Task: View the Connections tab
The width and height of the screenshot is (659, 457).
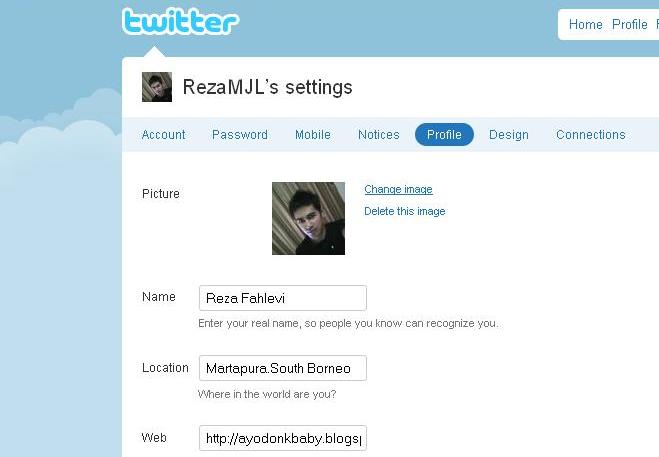Action: click(590, 135)
